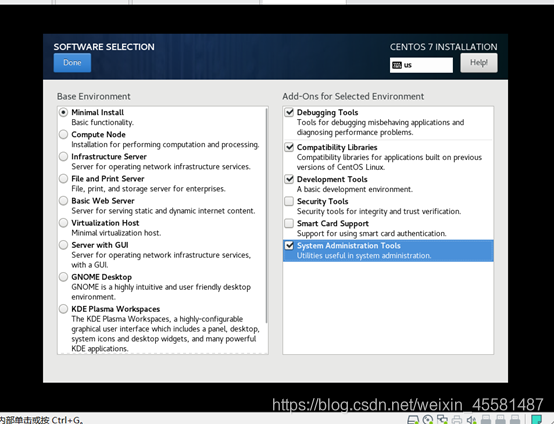Enable Smart Card Support add-on
554x424 pixels.
289,224
